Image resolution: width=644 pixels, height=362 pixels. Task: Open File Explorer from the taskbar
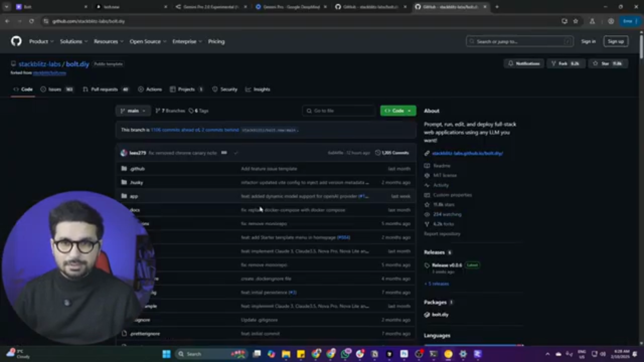(x=286, y=354)
